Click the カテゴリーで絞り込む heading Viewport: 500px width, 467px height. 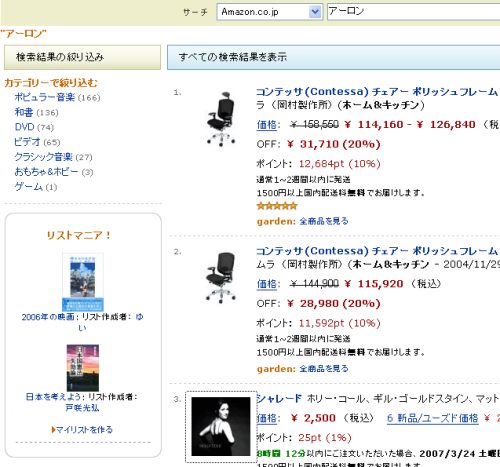click(x=51, y=83)
